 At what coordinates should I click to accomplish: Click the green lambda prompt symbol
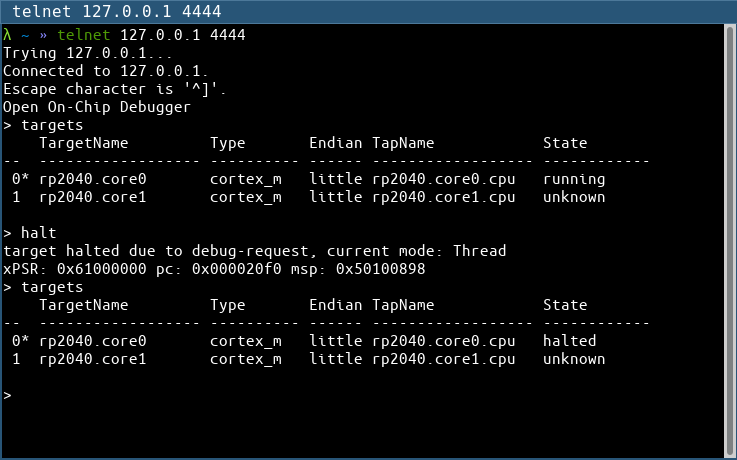pyautogui.click(x=8, y=35)
